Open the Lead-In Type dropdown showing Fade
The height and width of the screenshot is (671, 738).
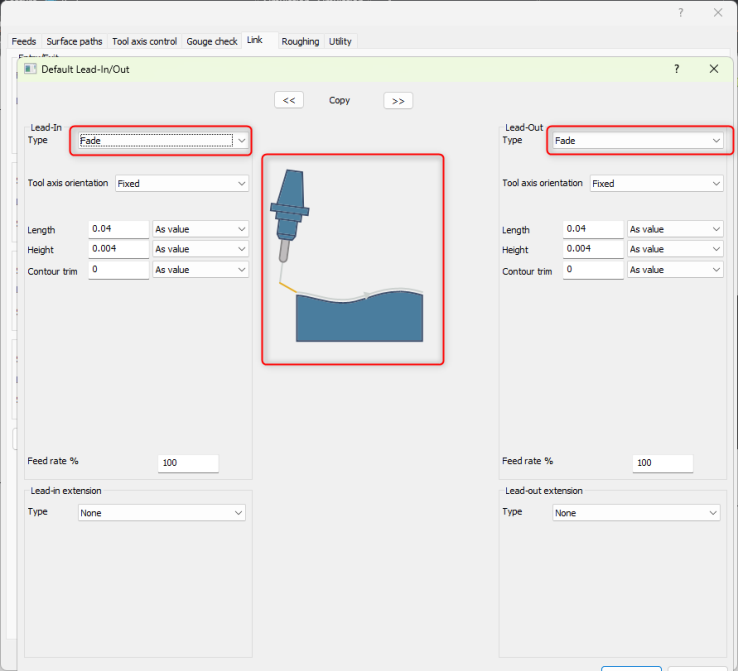[162, 141]
